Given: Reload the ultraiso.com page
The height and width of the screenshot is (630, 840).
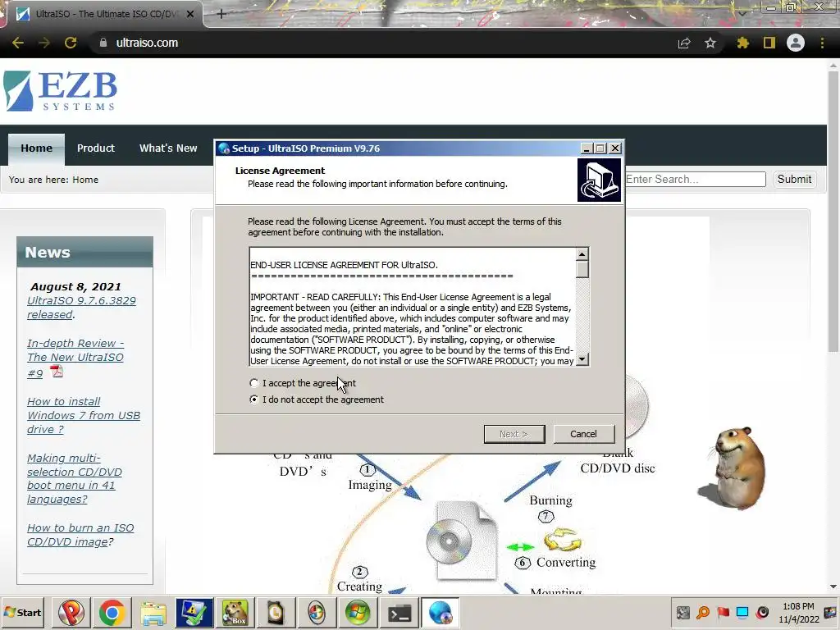Looking at the screenshot, I should pos(71,43).
